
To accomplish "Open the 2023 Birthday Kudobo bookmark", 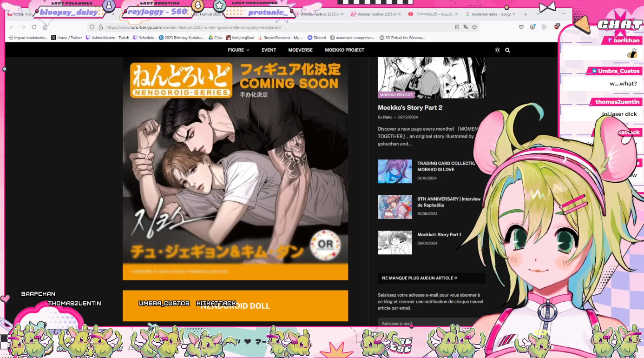I will coord(181,38).
